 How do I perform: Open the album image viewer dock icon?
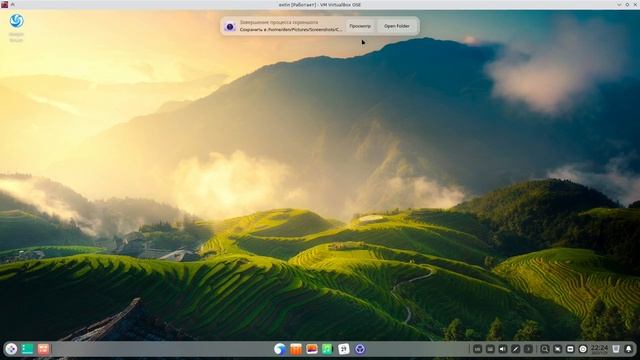[312, 349]
